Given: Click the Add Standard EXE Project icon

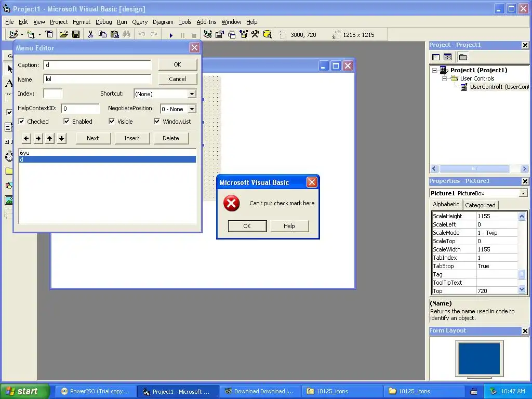Looking at the screenshot, I should (x=14, y=35).
